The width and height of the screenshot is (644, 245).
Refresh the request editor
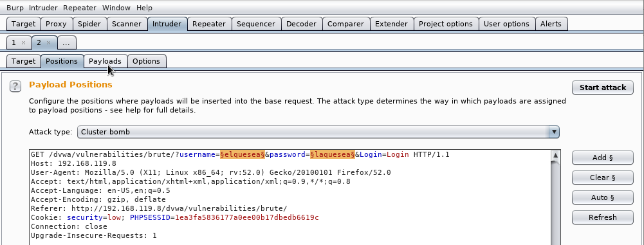click(603, 217)
